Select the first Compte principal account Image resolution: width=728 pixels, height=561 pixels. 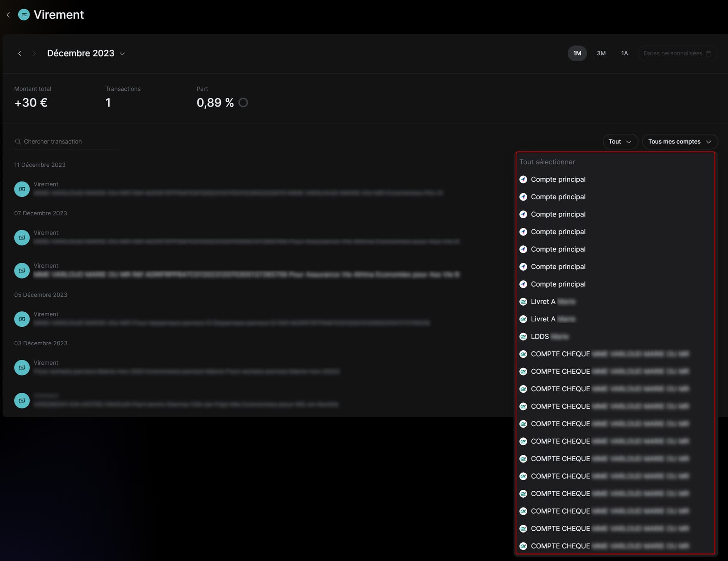click(x=552, y=179)
